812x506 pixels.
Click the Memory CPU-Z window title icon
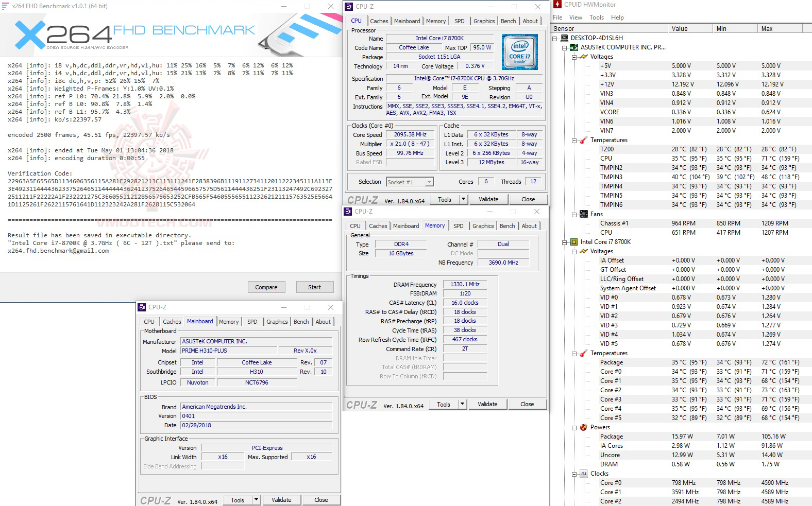348,212
